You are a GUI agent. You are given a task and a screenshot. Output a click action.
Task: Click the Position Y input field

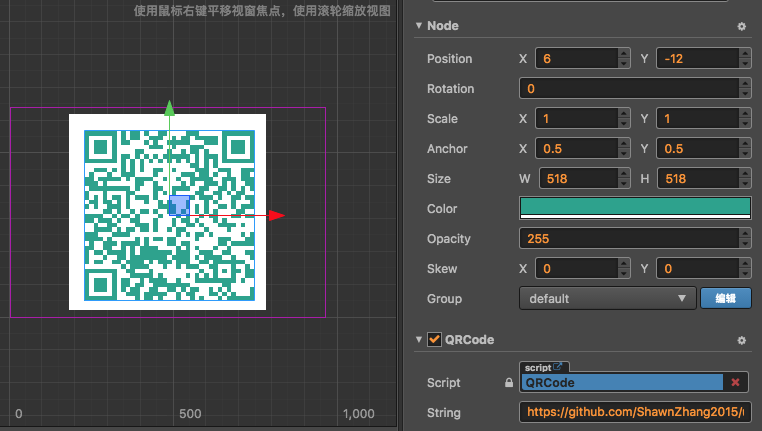coord(698,58)
